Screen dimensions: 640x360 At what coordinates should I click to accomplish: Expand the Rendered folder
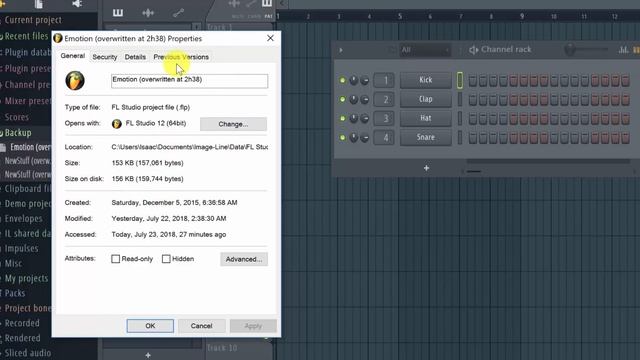[x=22, y=338]
